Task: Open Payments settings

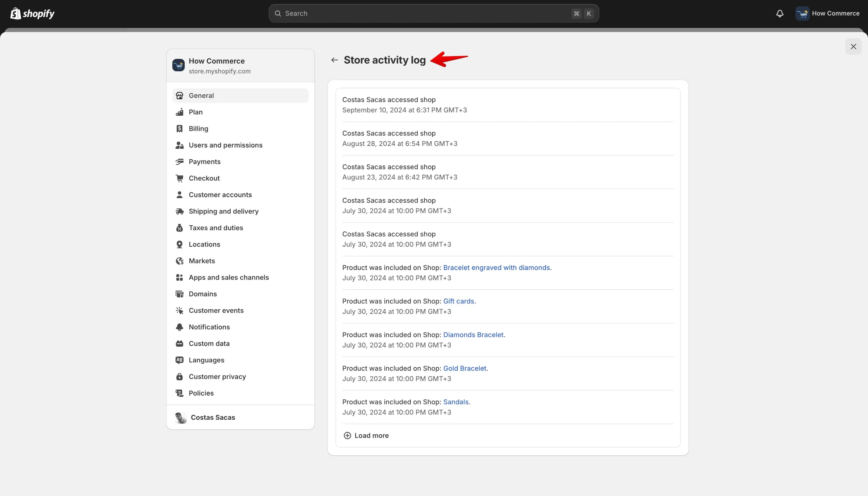Action: click(x=241, y=162)
